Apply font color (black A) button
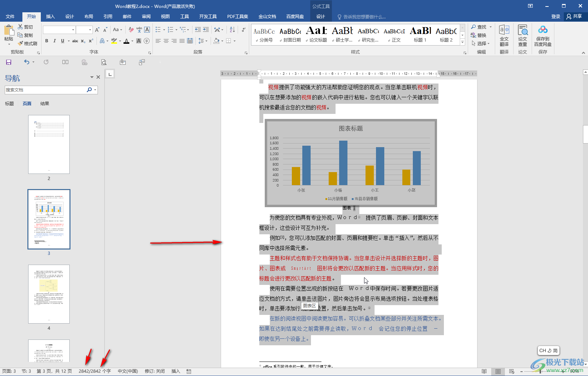The width and height of the screenshot is (588, 376). coord(126,41)
